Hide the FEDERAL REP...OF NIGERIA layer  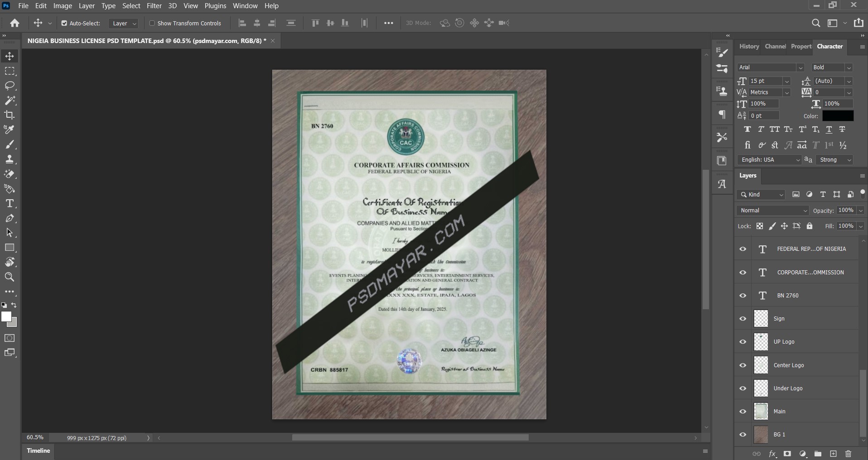pos(743,249)
